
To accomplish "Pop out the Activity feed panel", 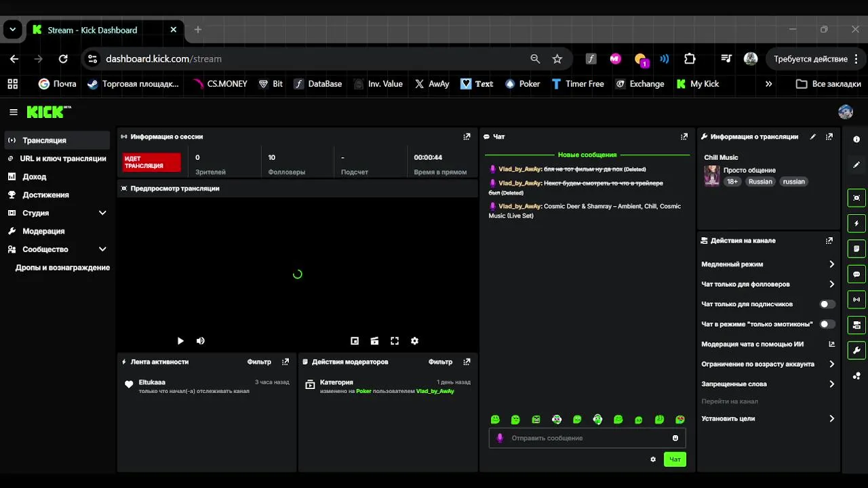I will coord(285,362).
